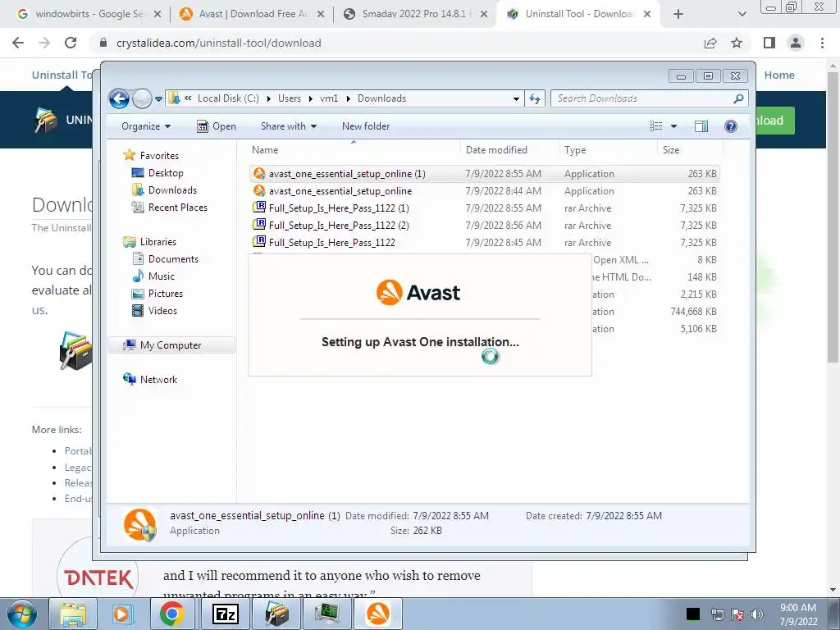Click Refresh icon beside address bar
The image size is (840, 630).
click(535, 98)
